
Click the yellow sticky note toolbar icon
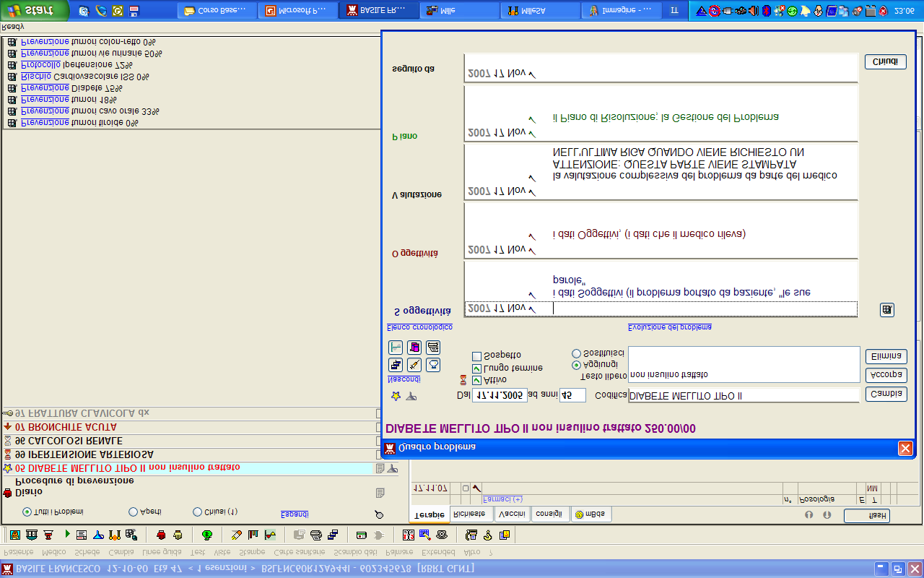505,535
